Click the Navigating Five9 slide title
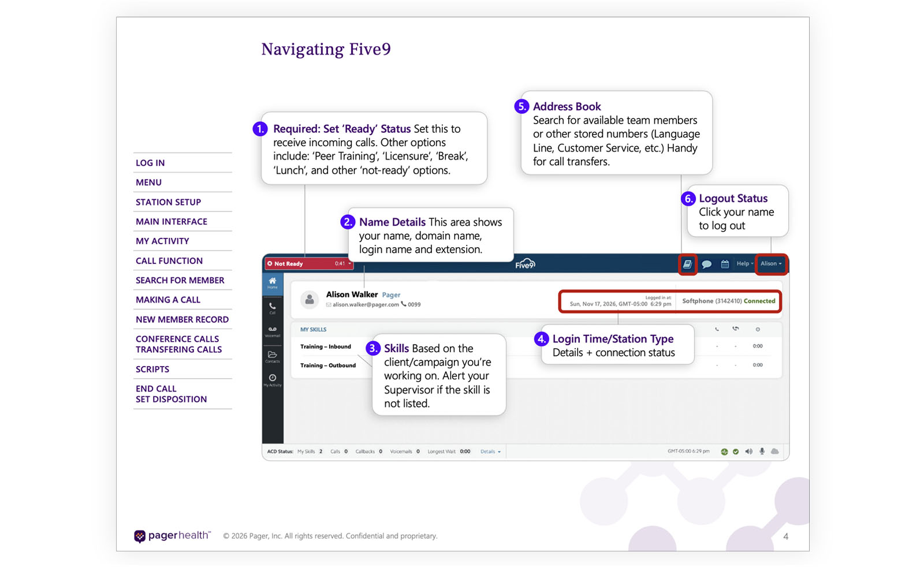The width and height of the screenshot is (924, 567). tap(326, 49)
